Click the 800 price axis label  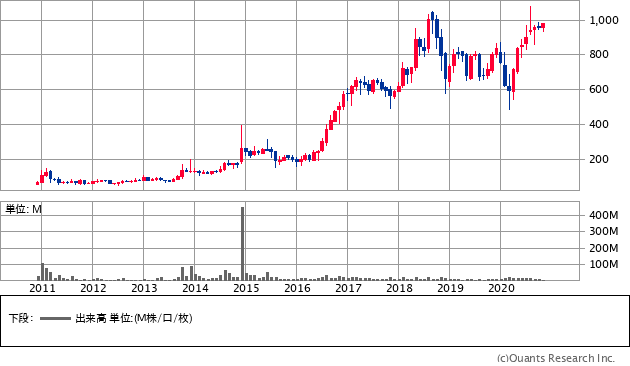(599, 54)
